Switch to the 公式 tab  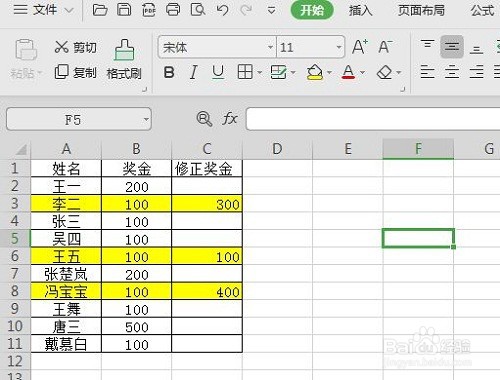483,11
